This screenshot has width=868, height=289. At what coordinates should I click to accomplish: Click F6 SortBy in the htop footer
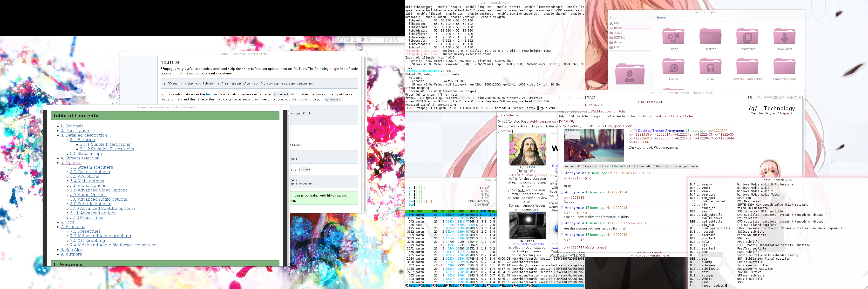[x=480, y=286]
